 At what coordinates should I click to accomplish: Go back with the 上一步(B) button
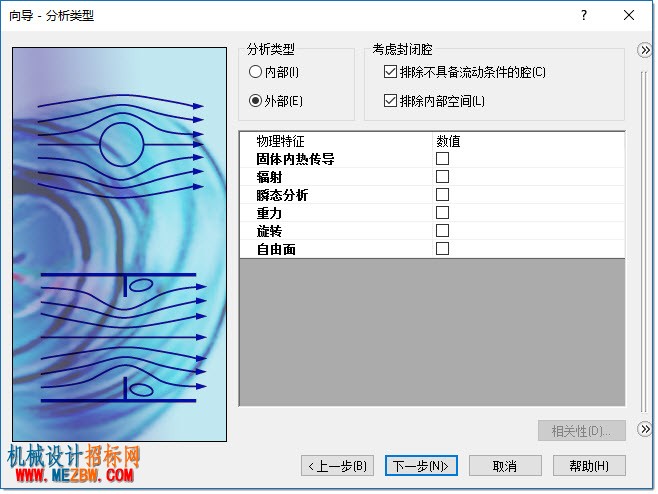pos(337,466)
